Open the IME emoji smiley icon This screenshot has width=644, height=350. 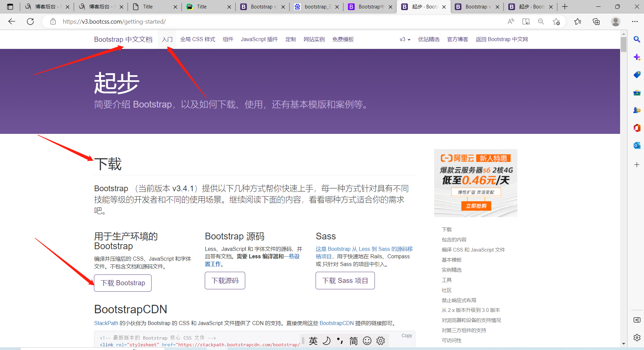[x=367, y=341]
